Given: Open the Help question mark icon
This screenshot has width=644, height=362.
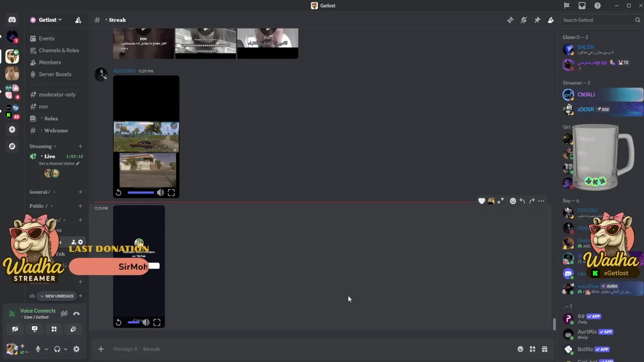Looking at the screenshot, I should point(597,6).
